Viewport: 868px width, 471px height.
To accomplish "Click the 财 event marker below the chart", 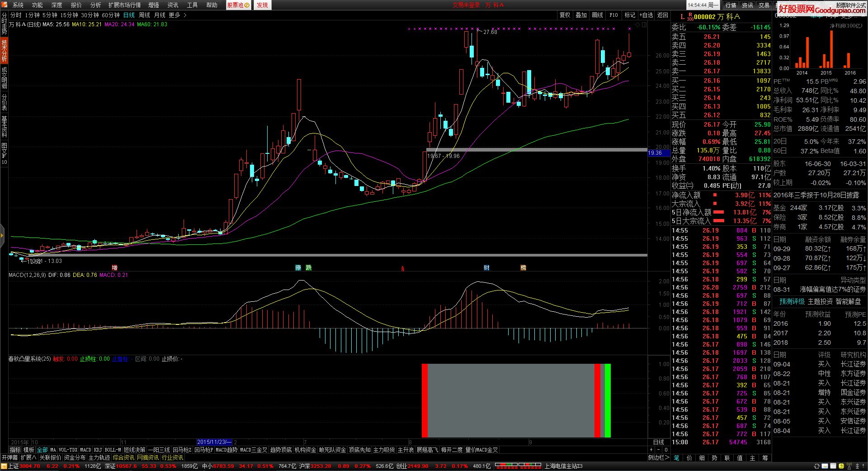I will [x=486, y=268].
